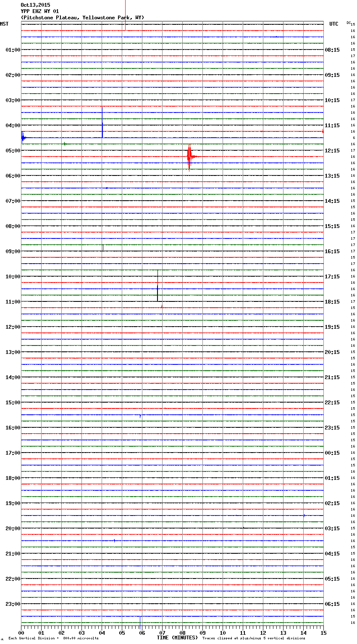Click the 22:15 UTC time label
The height and width of the screenshot is (644, 357).
[x=332, y=403]
